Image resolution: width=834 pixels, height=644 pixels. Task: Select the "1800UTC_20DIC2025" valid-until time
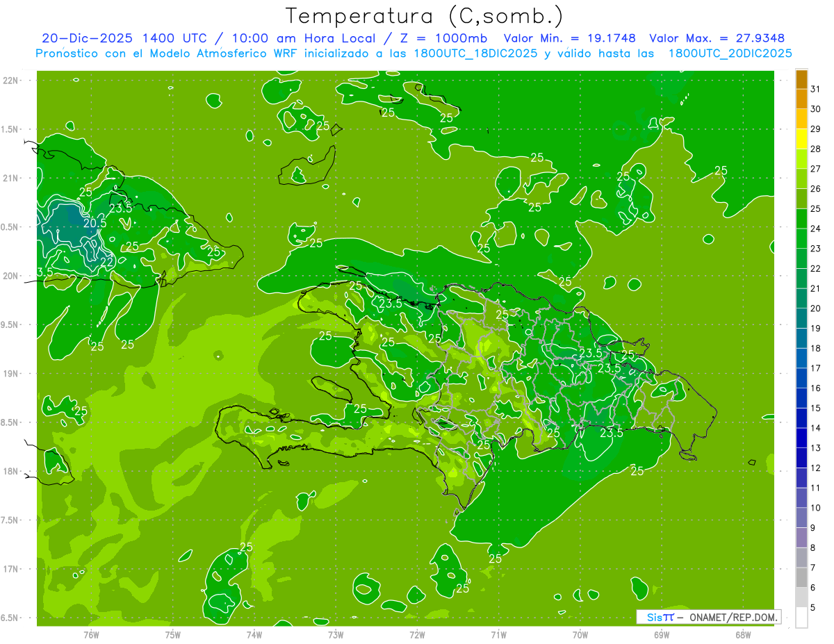pyautogui.click(x=730, y=53)
